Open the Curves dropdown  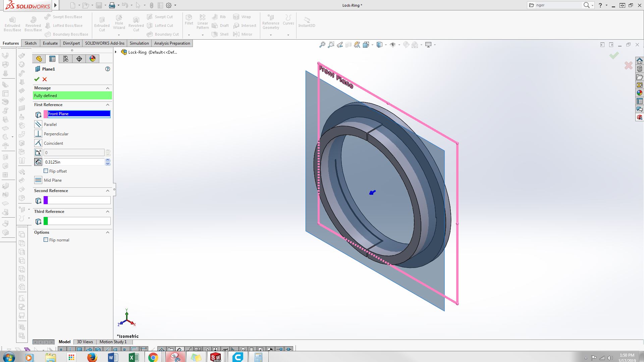tap(288, 35)
